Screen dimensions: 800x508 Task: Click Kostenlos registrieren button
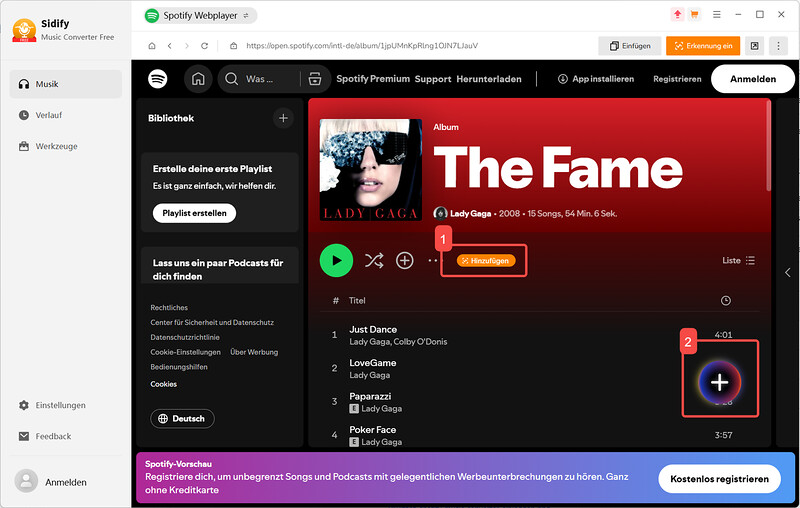pyautogui.click(x=719, y=479)
